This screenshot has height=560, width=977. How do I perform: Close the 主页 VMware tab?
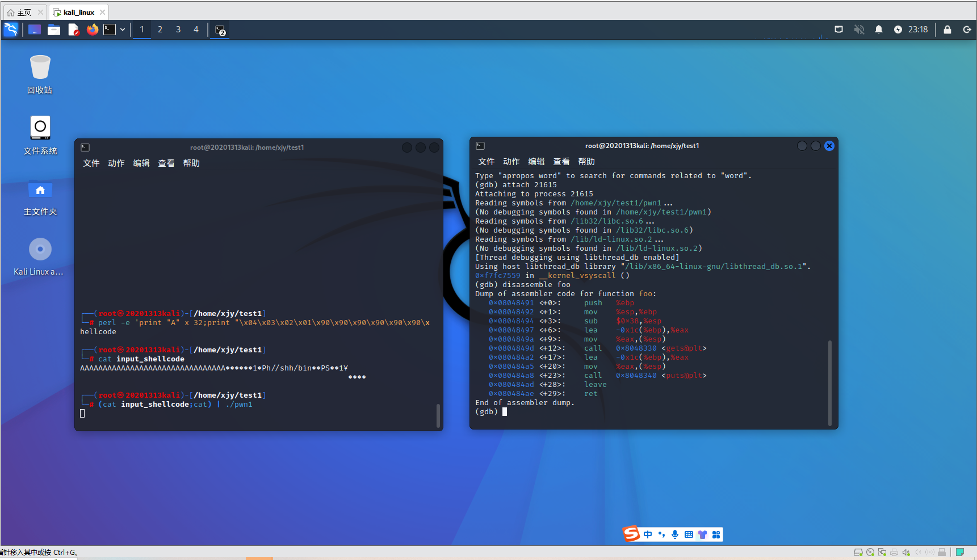click(x=40, y=12)
